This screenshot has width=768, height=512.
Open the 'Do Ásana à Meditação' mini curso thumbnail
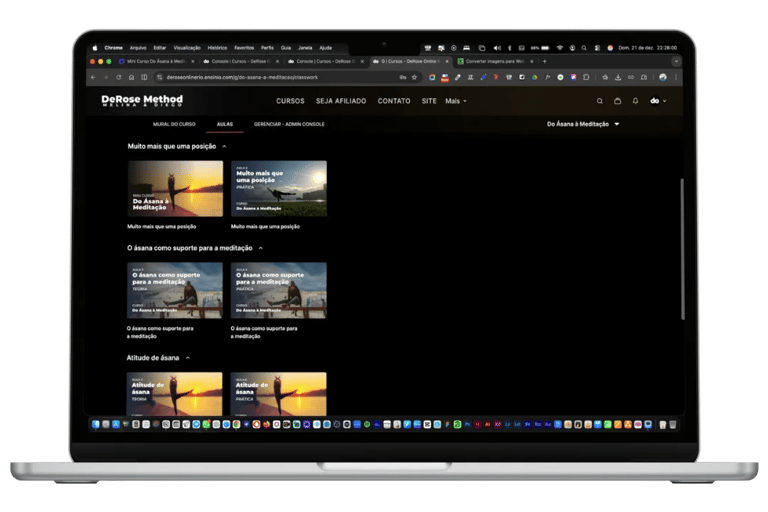pyautogui.click(x=175, y=189)
